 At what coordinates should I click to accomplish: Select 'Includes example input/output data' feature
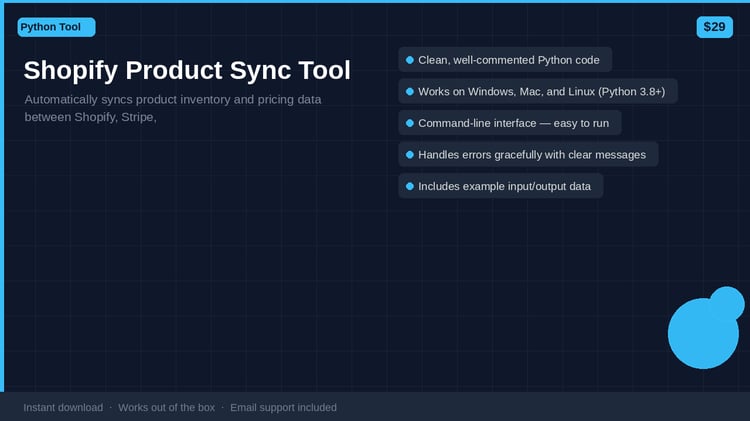pyautogui.click(x=501, y=186)
